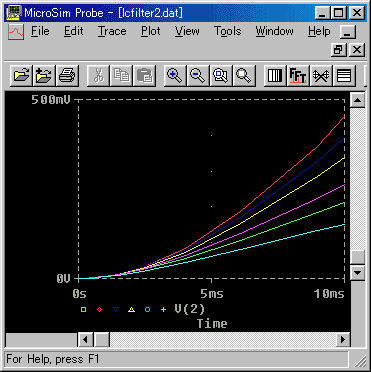
Task: Click the Zoom Fit magnifier icon
Action: click(244, 76)
